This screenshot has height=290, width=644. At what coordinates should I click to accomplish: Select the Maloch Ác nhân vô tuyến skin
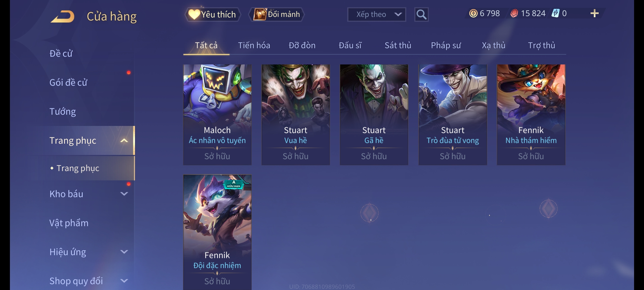217,115
